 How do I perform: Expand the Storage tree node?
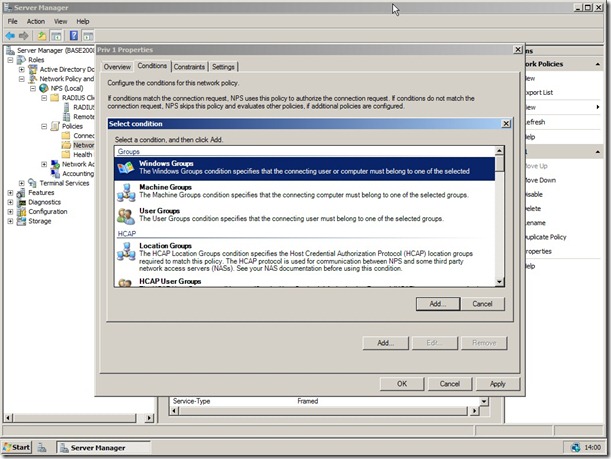pyautogui.click(x=11, y=221)
